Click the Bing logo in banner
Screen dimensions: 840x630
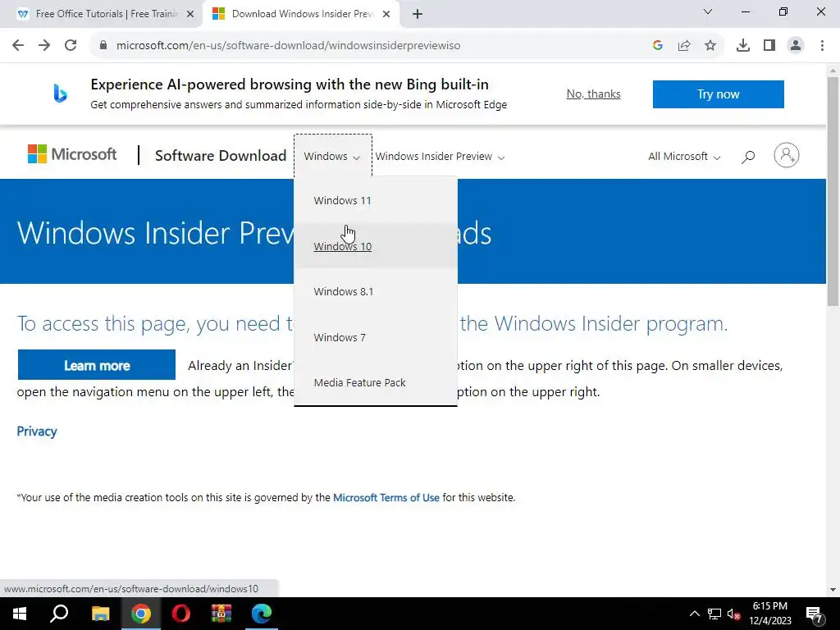coord(60,94)
